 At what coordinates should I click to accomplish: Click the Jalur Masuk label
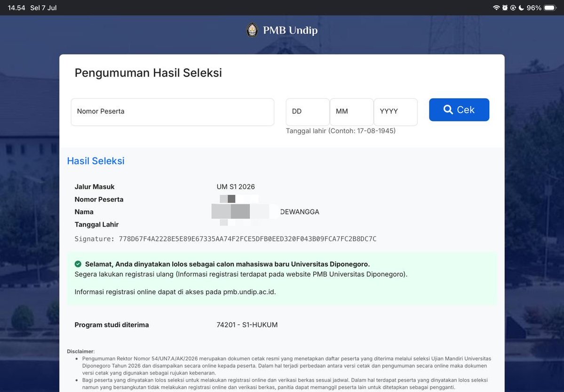point(95,187)
